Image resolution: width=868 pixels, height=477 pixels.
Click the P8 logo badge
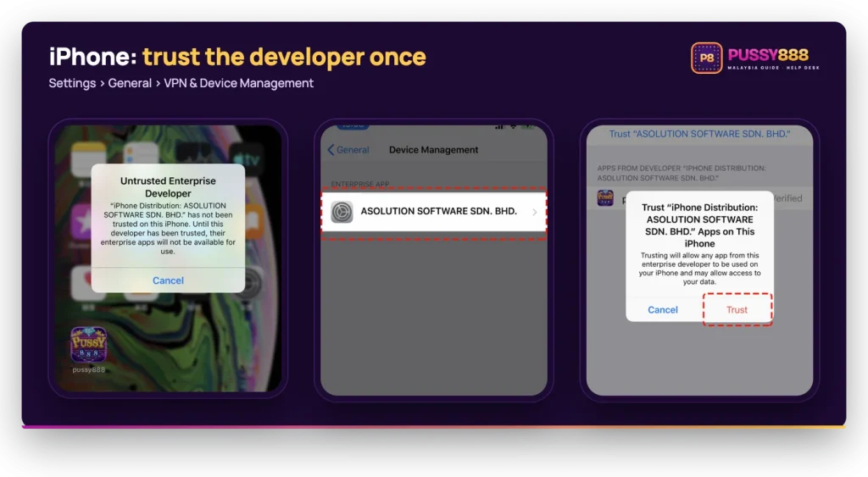tap(706, 58)
